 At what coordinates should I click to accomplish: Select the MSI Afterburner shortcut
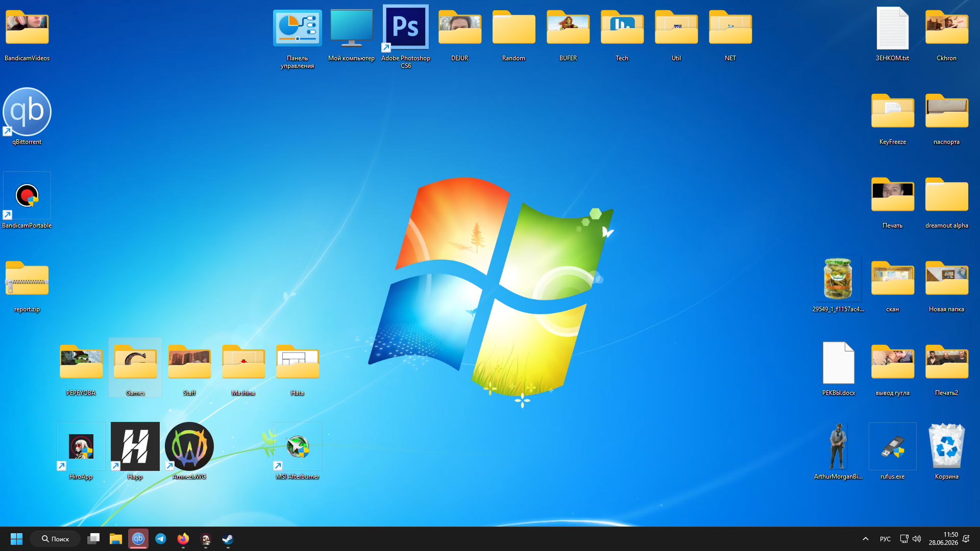(x=298, y=452)
